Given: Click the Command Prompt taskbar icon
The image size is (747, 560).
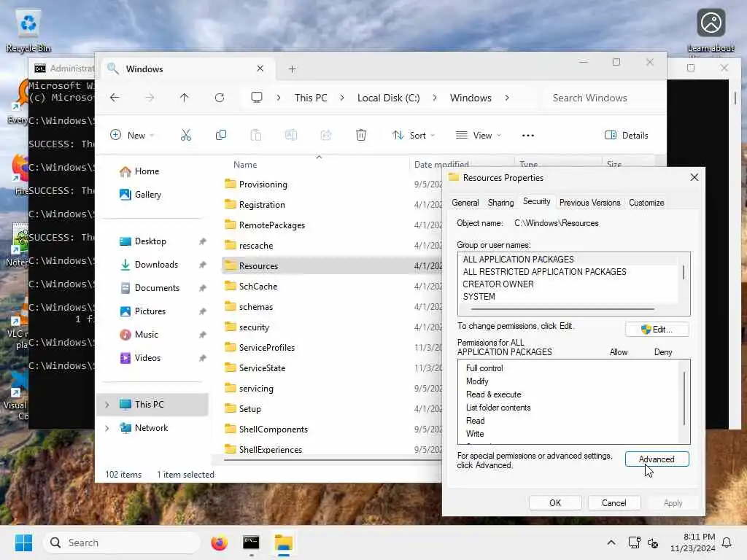Looking at the screenshot, I should (251, 542).
